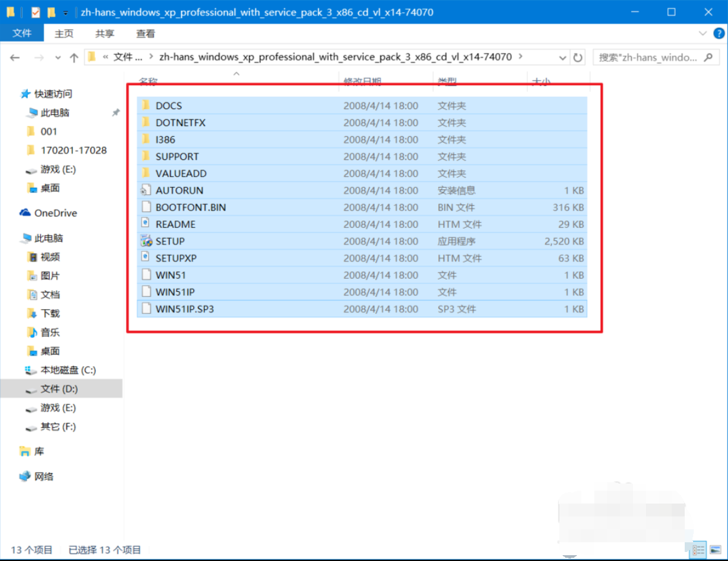Sort files by the 大小 column header
Image resolution: width=728 pixels, height=561 pixels.
pyautogui.click(x=540, y=82)
